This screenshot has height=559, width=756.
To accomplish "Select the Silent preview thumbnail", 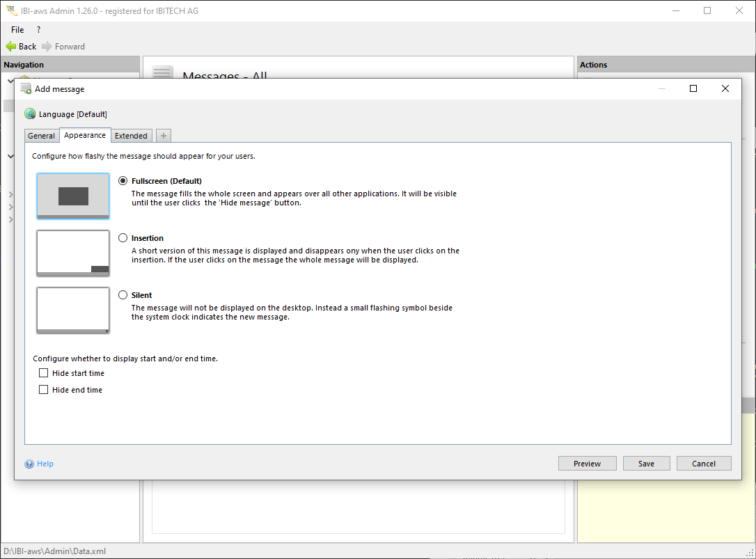I will tap(73, 310).
